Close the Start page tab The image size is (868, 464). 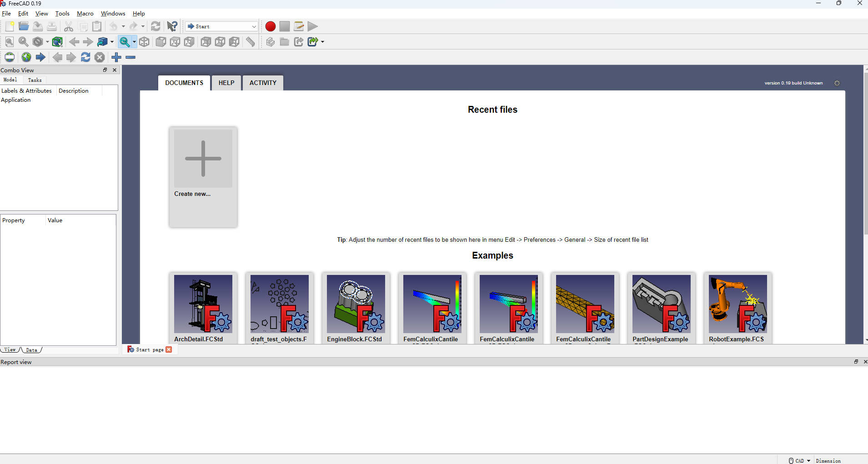[169, 349]
